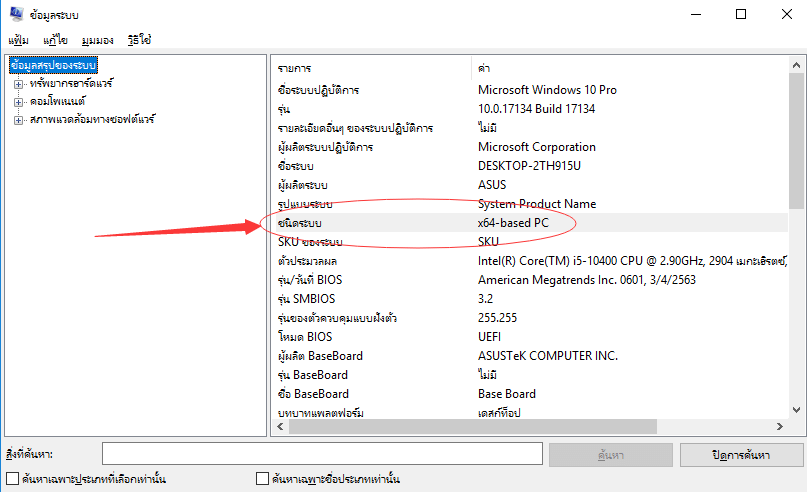
Task: Expand the คอมโพเนนต์ tree node
Action: click(x=18, y=102)
